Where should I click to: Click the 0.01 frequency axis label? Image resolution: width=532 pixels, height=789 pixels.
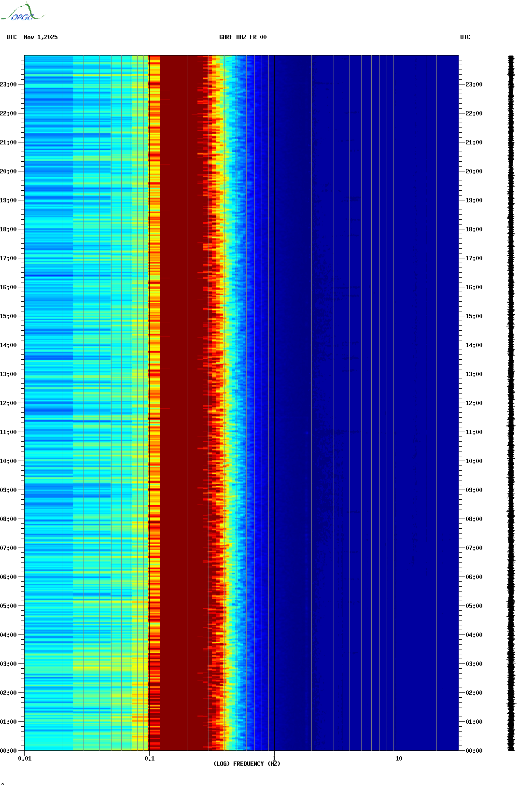[x=25, y=758]
